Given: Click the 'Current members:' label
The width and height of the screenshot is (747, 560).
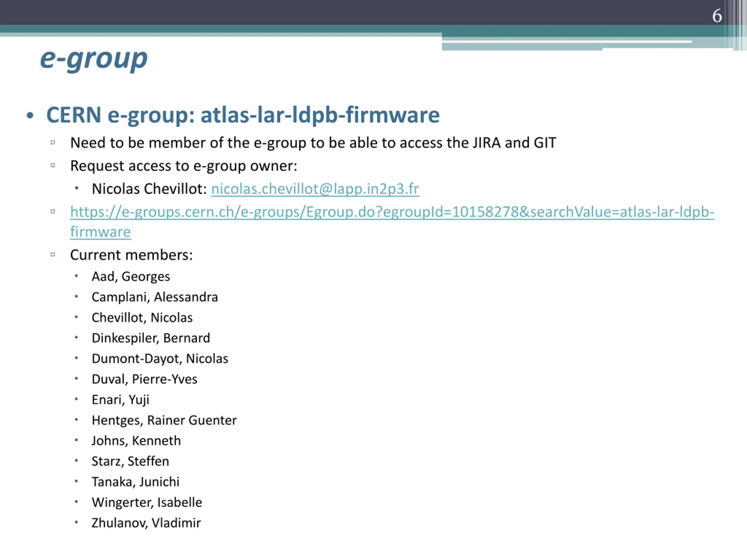Looking at the screenshot, I should pyautogui.click(x=131, y=255).
